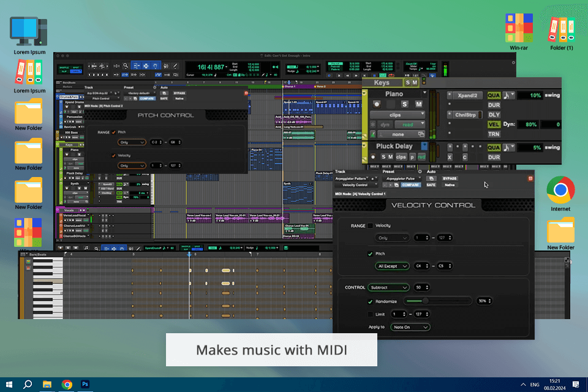Viewport: 588px width, 392px height.
Task: Open the Piano quantize note-value dropdown
Action: [508, 96]
